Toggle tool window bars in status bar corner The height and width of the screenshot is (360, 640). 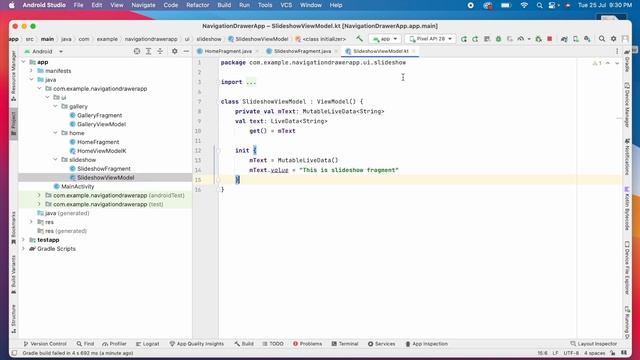tap(14, 353)
